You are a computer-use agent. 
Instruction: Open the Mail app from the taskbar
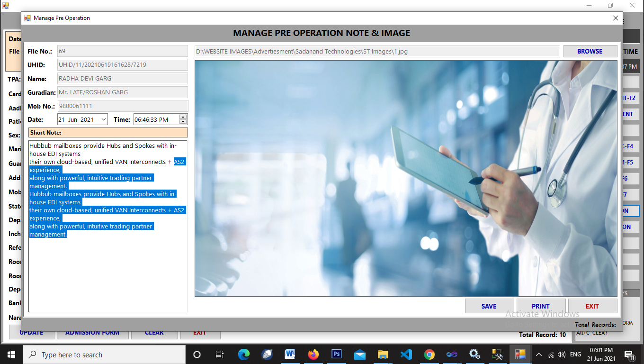pyautogui.click(x=360, y=355)
